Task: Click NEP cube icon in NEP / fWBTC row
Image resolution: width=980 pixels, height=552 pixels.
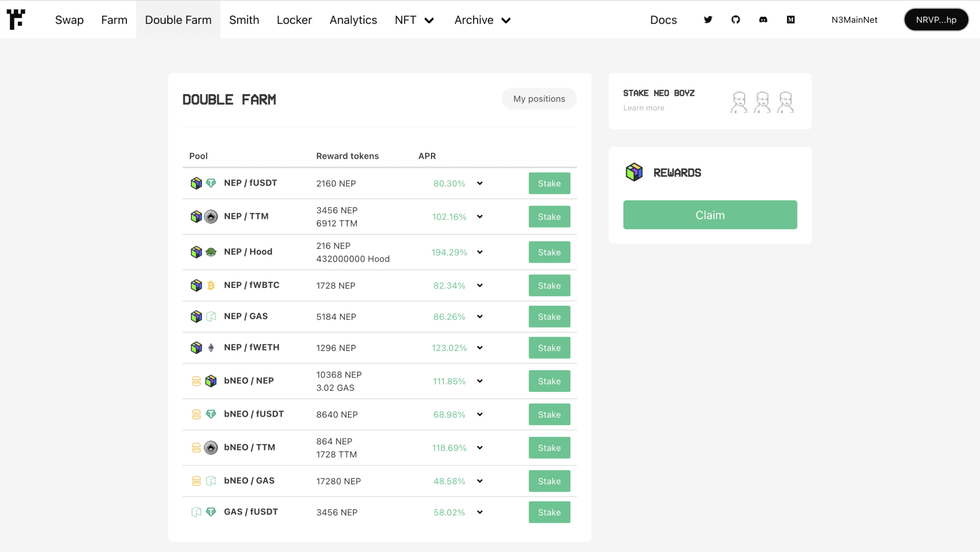Action: click(x=196, y=285)
